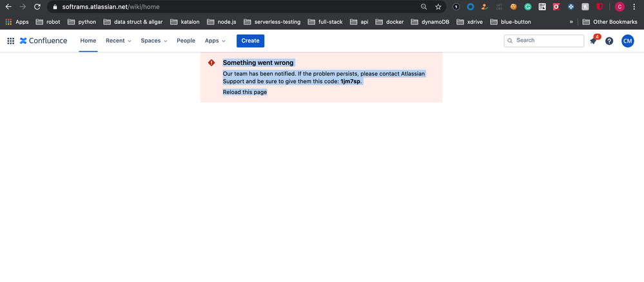The width and height of the screenshot is (644, 282).
Task: Expand the Spaces dropdown menu
Action: tap(154, 41)
